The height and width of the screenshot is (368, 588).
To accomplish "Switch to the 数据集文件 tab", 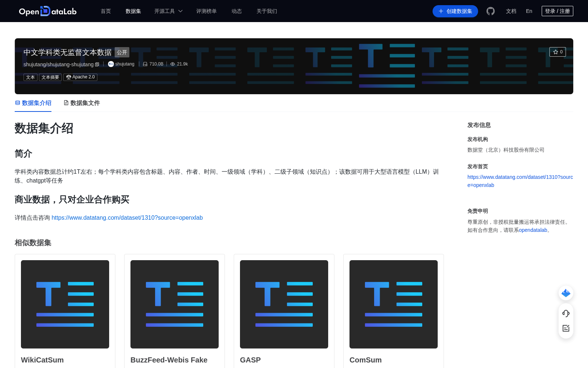I will (82, 103).
